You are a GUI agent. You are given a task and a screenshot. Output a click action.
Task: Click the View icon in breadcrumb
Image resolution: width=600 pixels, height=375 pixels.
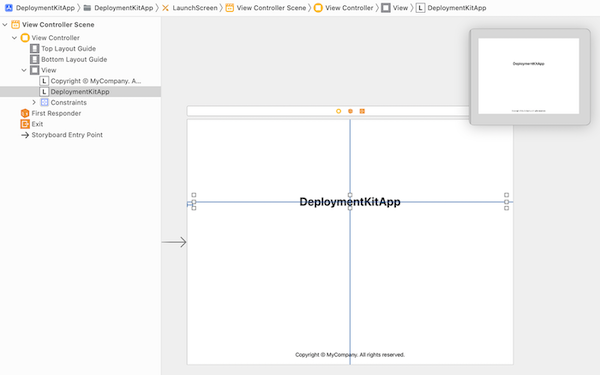click(386, 8)
